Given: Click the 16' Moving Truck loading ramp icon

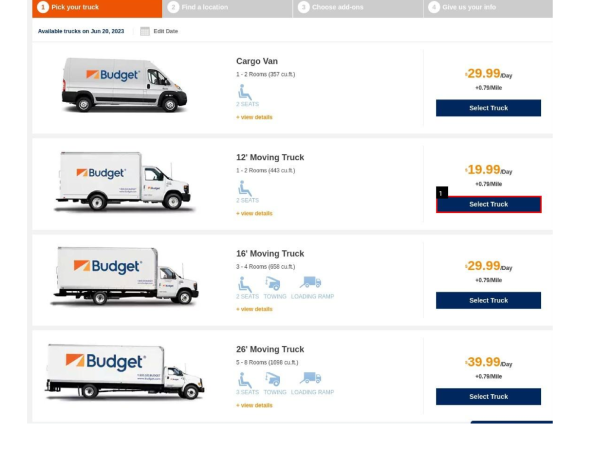Looking at the screenshot, I should click(310, 283).
